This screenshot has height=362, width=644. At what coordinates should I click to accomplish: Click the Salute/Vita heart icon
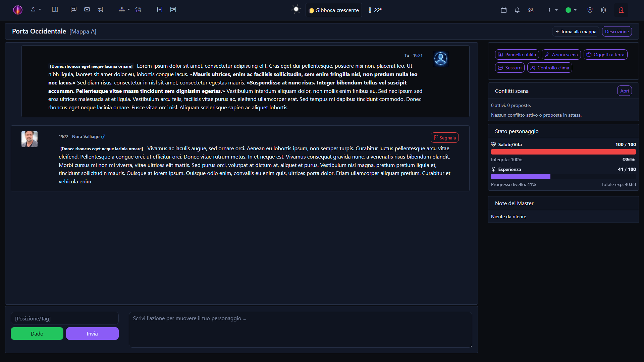pyautogui.click(x=493, y=144)
